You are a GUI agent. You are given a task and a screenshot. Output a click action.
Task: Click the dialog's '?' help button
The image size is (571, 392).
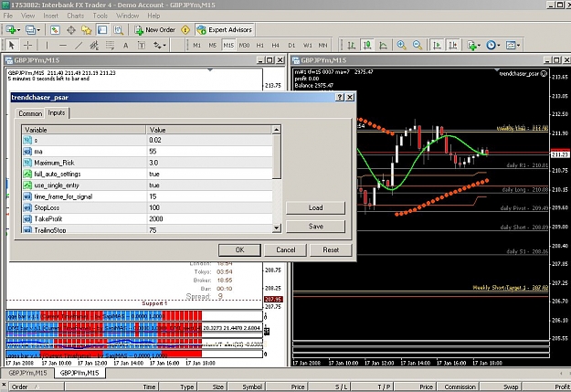tap(339, 97)
